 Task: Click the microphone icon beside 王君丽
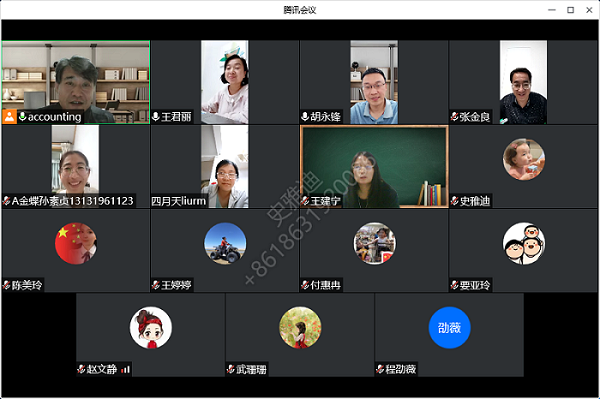(x=155, y=116)
